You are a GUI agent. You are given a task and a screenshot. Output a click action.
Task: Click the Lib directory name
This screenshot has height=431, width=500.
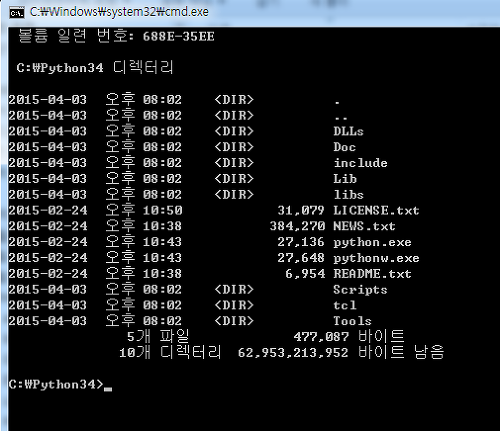coord(345,179)
